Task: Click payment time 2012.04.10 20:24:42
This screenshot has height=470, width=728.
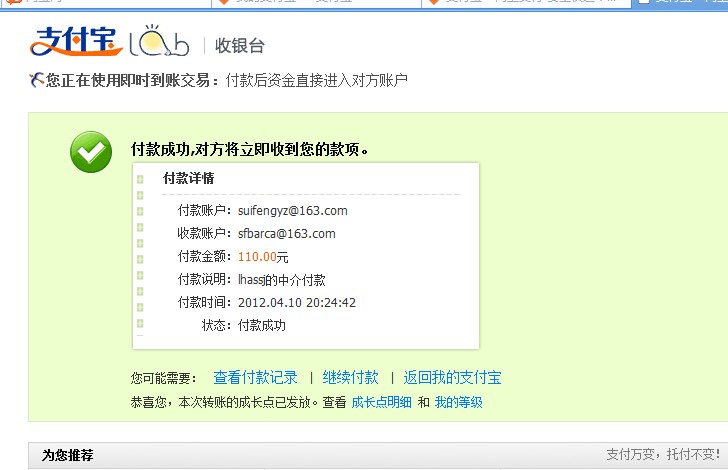Action: click(x=297, y=303)
